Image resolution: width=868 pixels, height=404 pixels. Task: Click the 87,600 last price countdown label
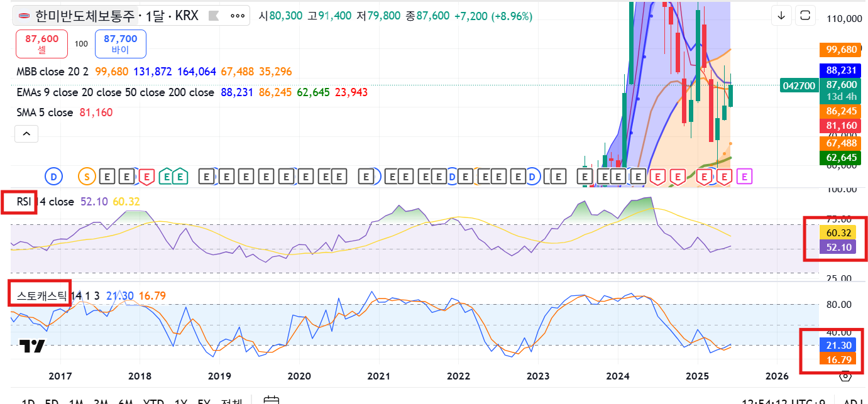pos(841,90)
